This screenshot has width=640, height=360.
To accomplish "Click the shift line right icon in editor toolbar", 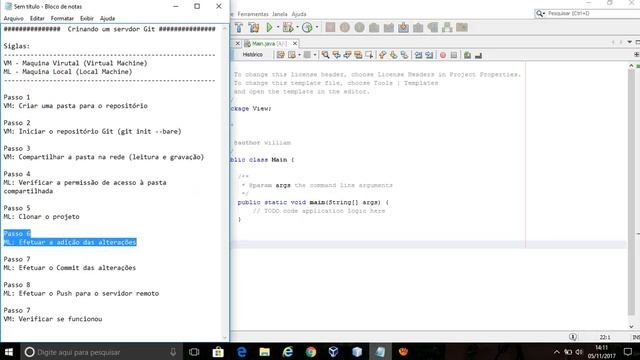I will tap(429, 55).
